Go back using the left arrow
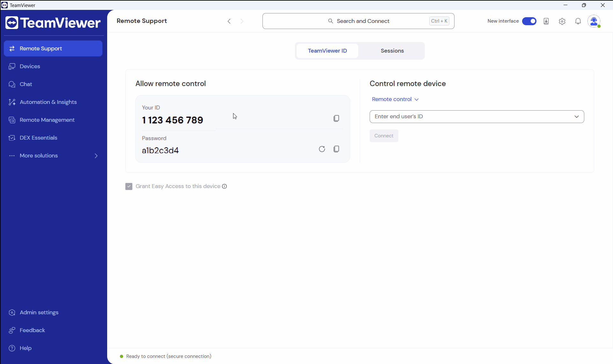 229,21
